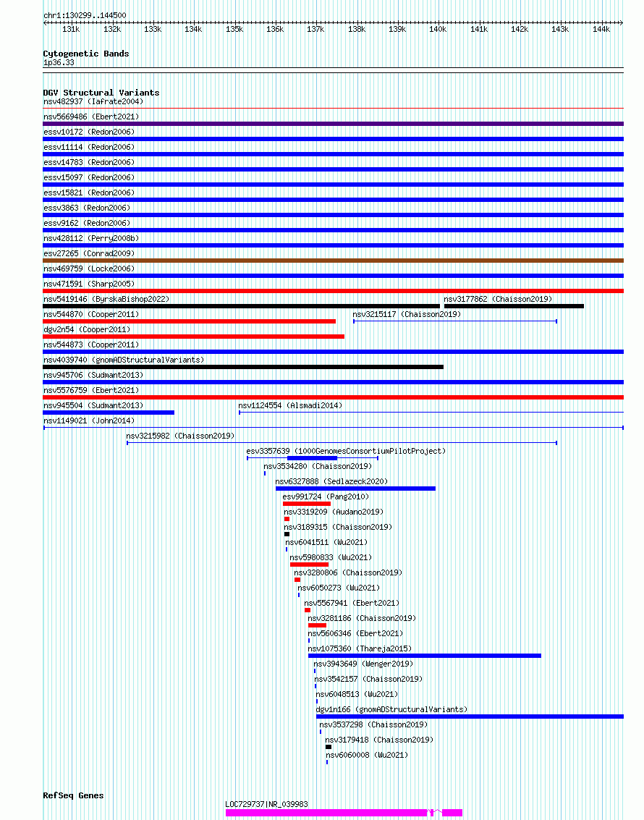Click nsv5606346 (Ebert2021) label

[355, 633]
